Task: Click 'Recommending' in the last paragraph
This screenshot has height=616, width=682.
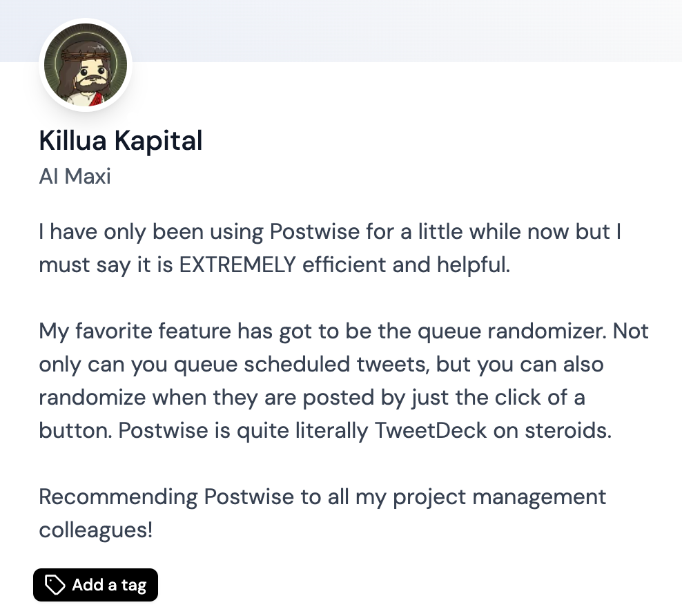Action: (119, 497)
